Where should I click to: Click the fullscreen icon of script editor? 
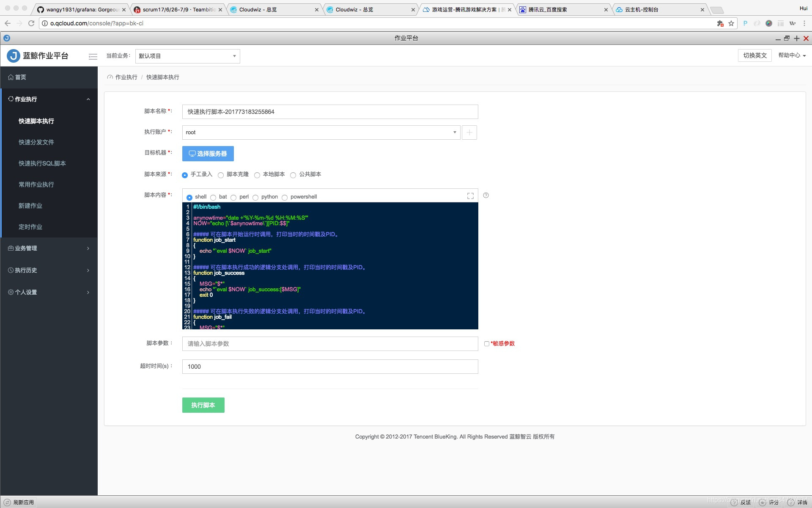tap(470, 196)
